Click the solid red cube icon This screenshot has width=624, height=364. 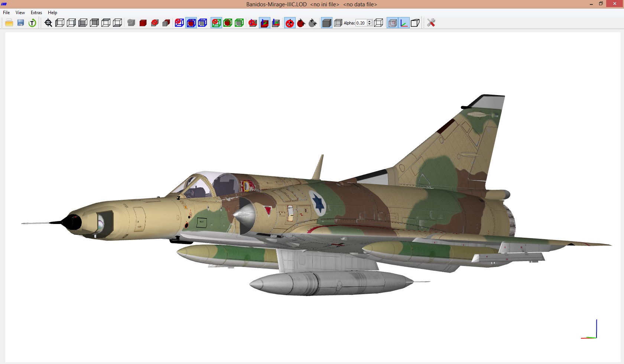tap(143, 23)
